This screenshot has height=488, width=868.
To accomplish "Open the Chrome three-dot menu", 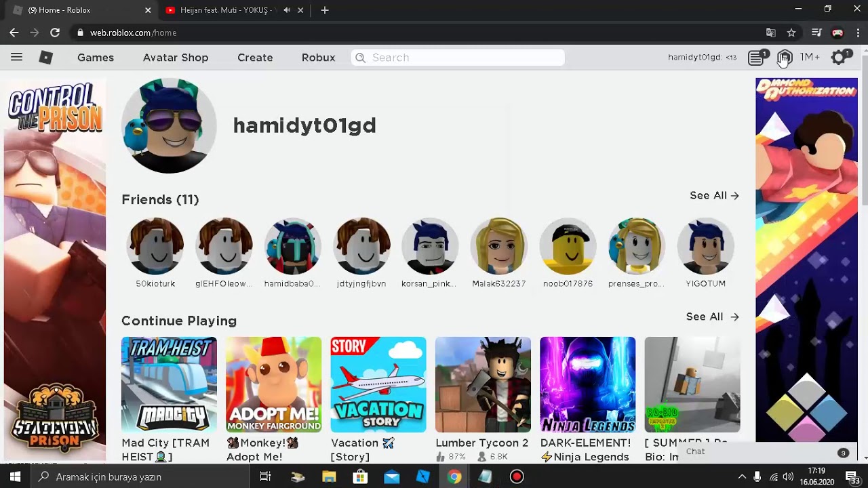I will point(858,33).
